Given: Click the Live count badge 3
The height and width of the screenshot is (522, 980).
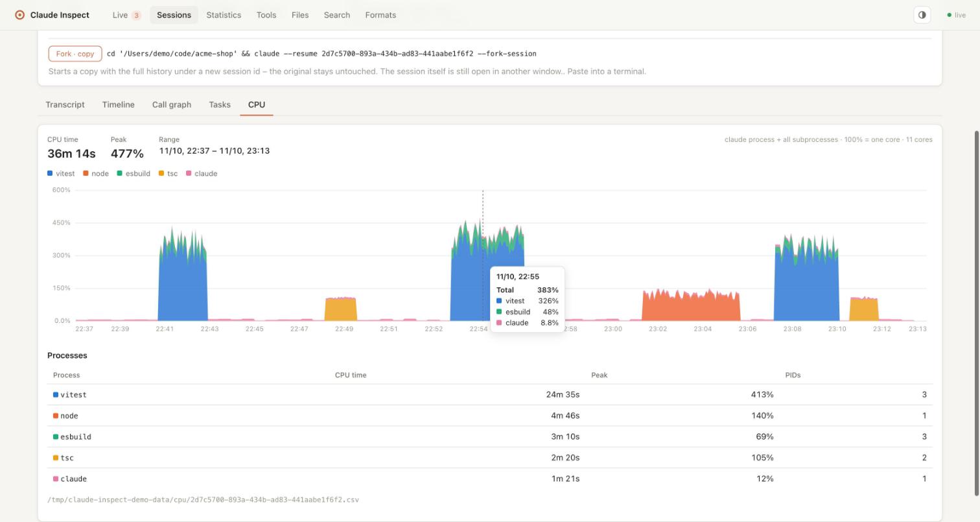Looking at the screenshot, I should (136, 16).
